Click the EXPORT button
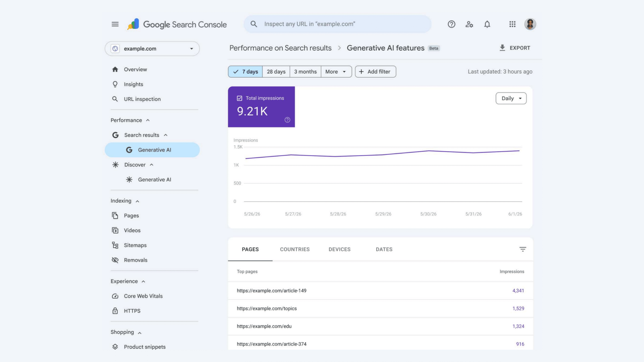Screen dimensions: 644x362 pyautogui.click(x=515, y=48)
